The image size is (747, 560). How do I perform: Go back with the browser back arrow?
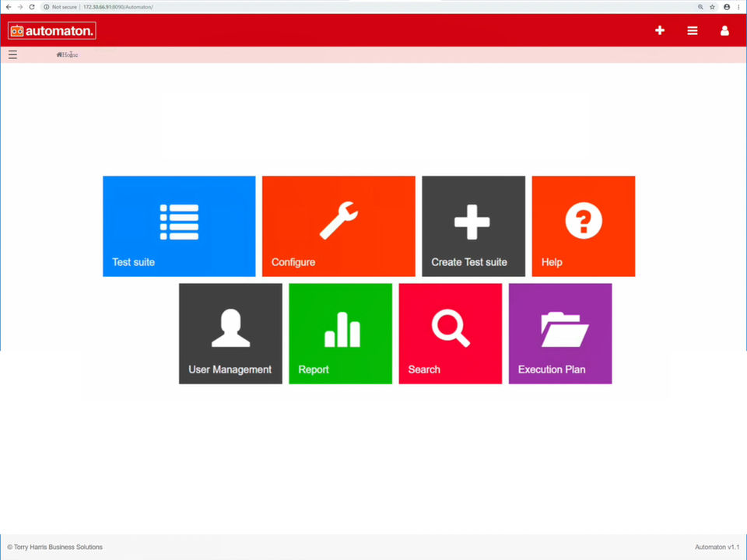click(x=9, y=7)
